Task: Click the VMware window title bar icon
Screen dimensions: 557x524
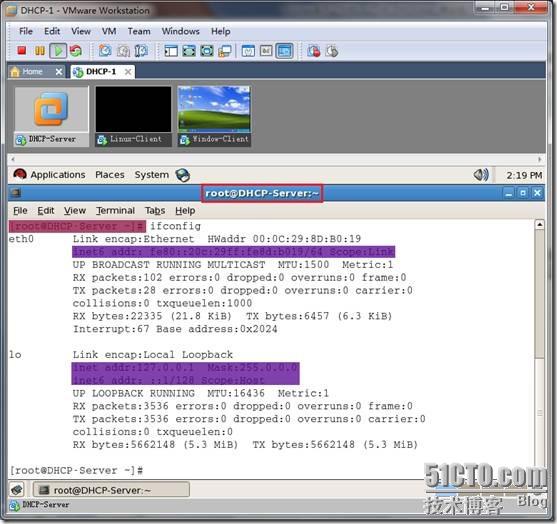Action: coord(11,11)
